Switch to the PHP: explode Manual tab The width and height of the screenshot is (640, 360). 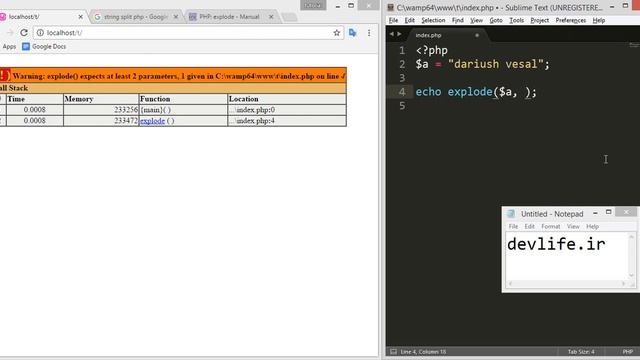click(229, 17)
